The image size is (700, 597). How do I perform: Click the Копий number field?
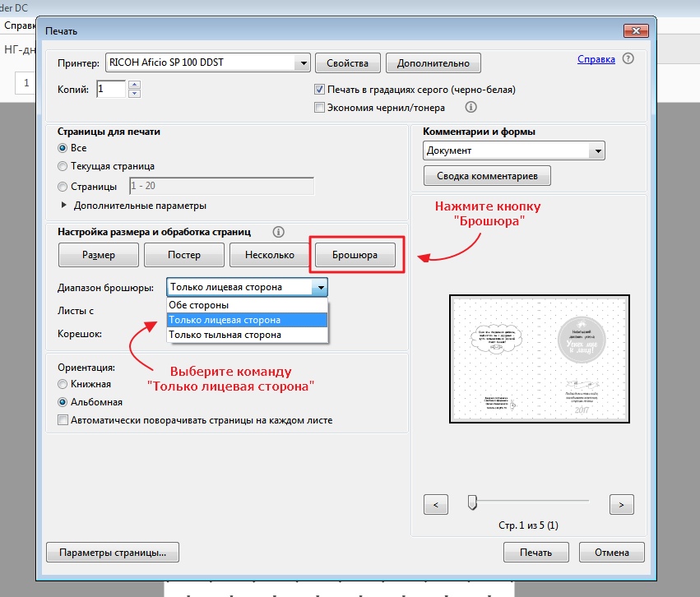click(x=111, y=89)
